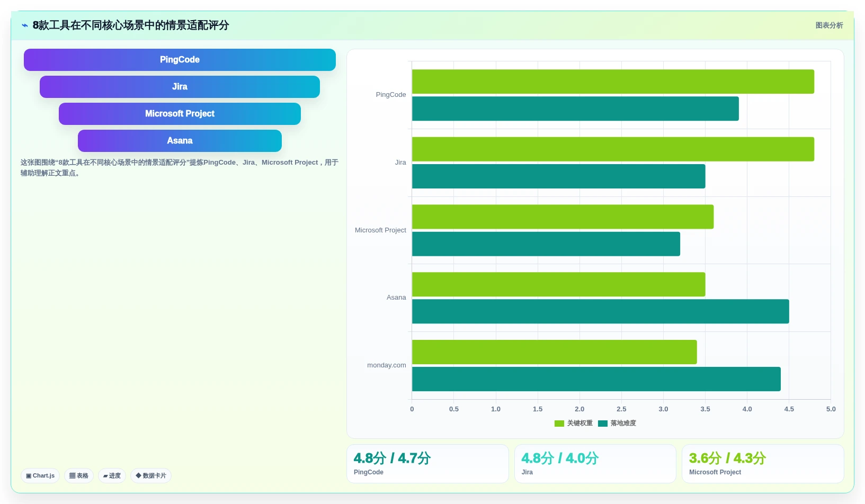Click the 表格 tag chip
865x504 pixels.
pos(79,475)
